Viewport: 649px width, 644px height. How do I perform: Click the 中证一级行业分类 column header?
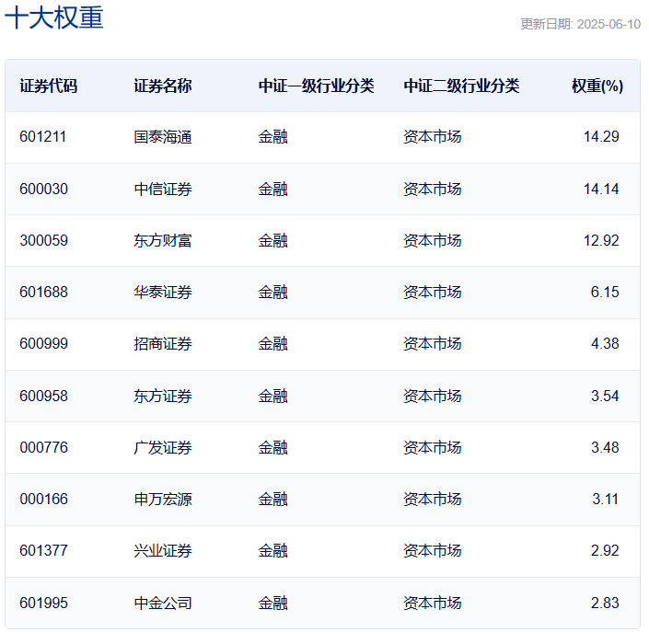coord(317,86)
